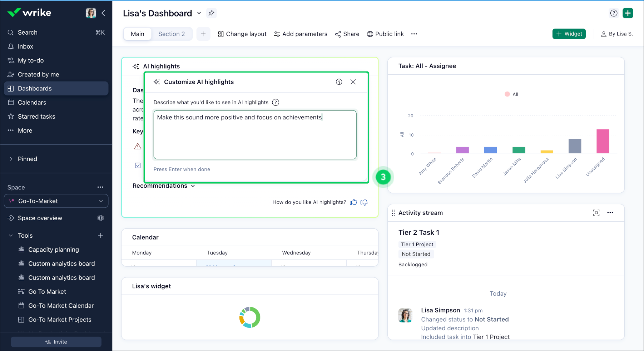Click the info icon in Customize AI highlights
Viewport: 644px width, 351px height.
coord(339,82)
